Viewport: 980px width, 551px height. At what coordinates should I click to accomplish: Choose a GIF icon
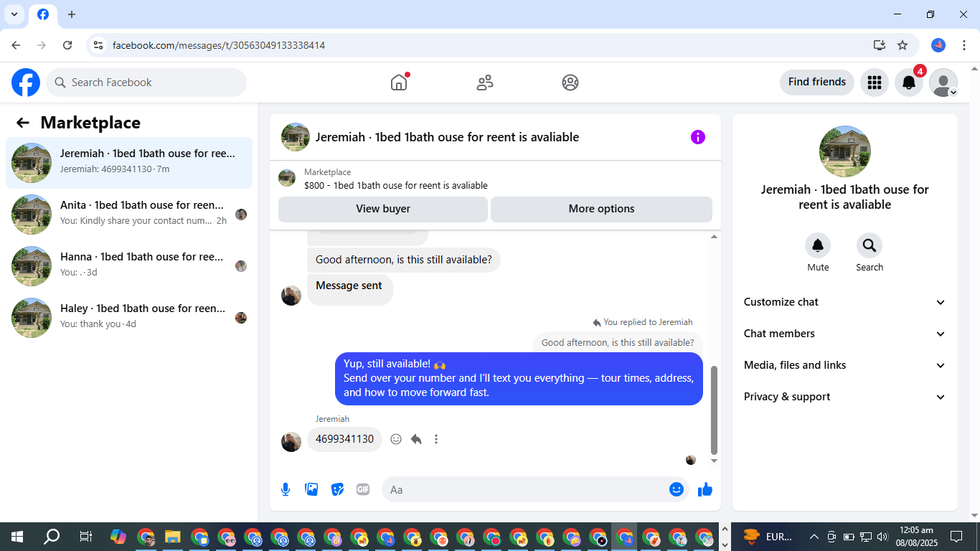click(363, 489)
